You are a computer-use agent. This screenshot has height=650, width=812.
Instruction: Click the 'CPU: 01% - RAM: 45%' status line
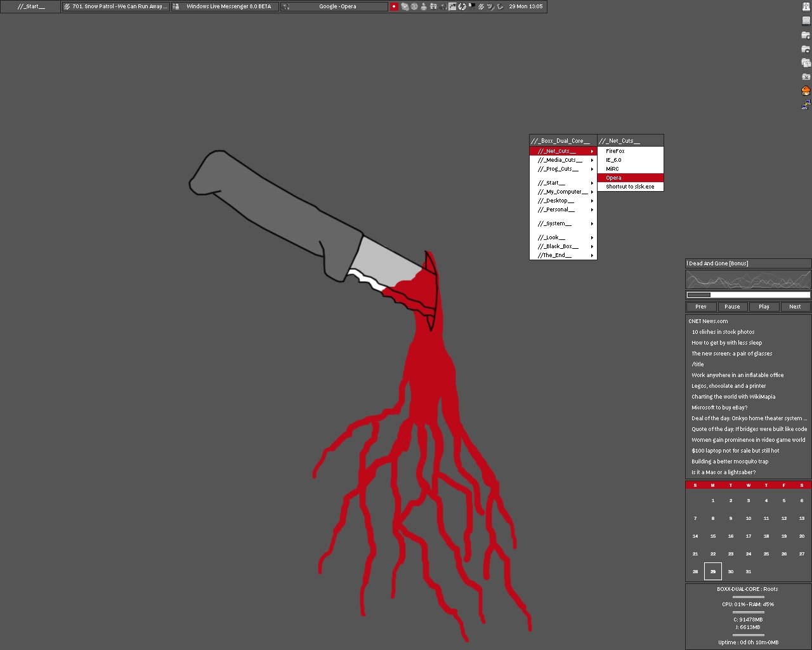(x=748, y=604)
